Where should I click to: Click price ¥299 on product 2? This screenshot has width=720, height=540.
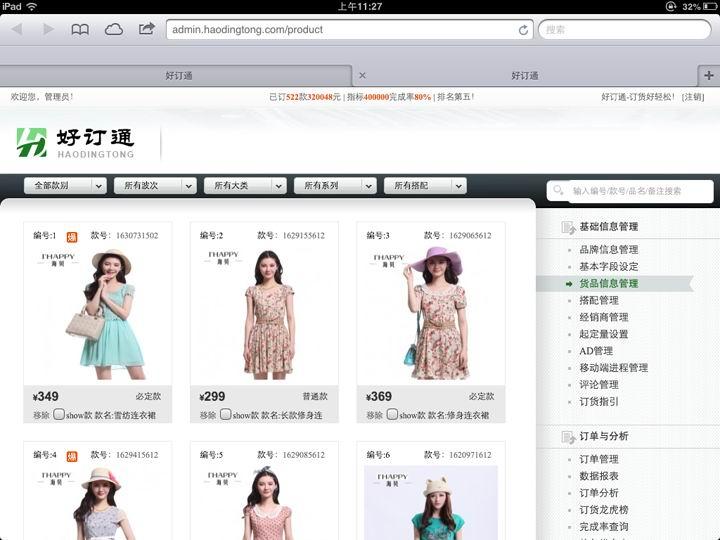point(212,396)
